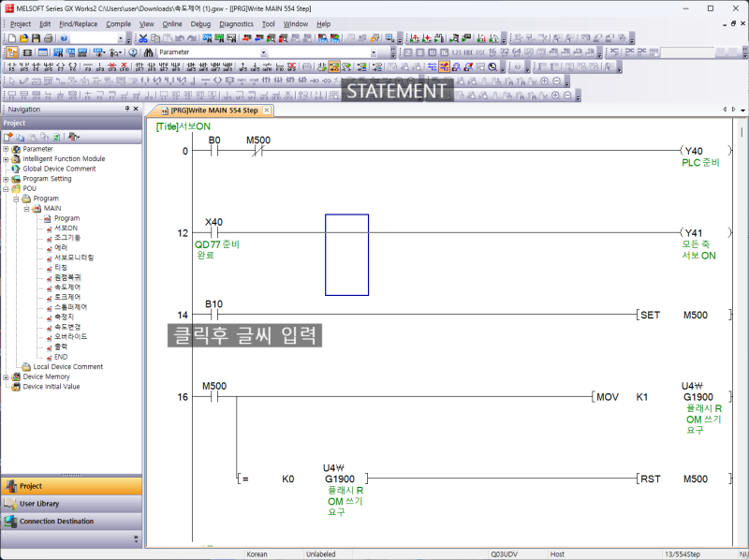Click the new data icon in Project toolbar

[x=8, y=137]
